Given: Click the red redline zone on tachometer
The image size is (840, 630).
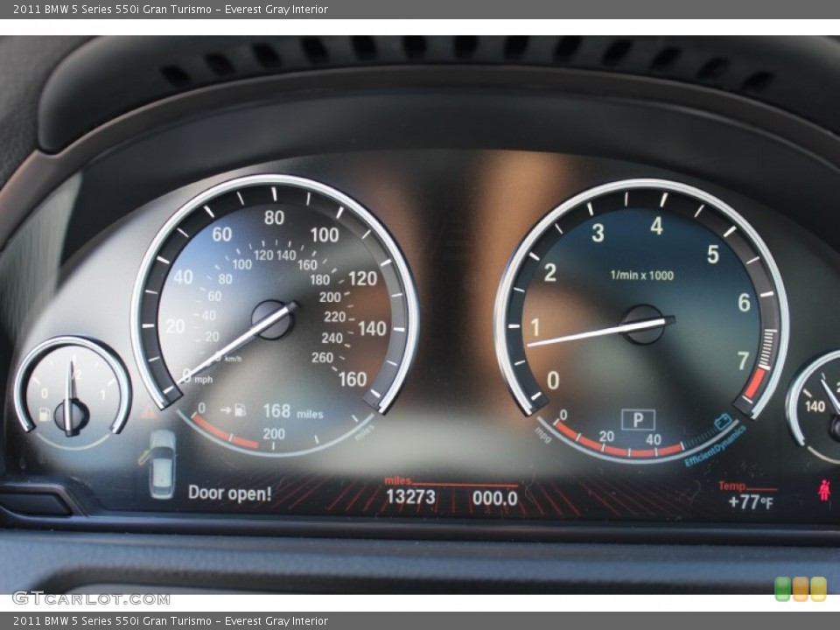Looking at the screenshot, I should point(755,383).
